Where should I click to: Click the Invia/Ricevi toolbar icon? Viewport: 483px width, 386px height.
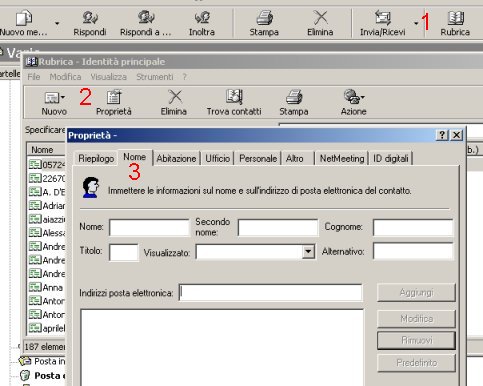[382, 17]
